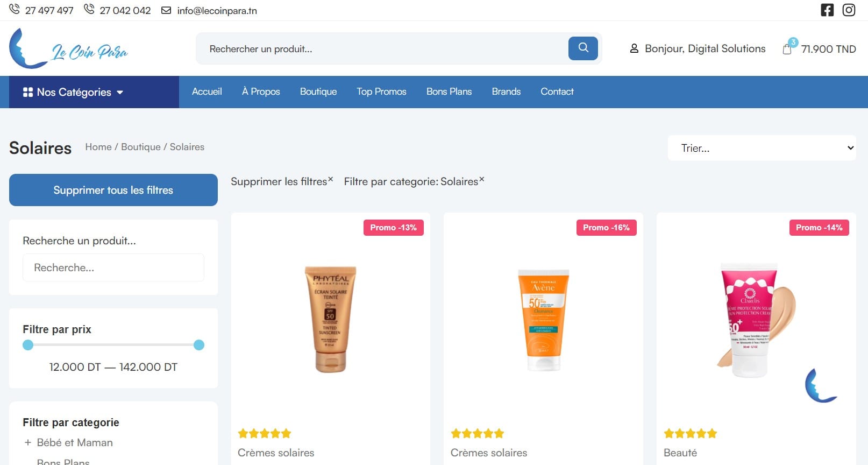Open the Trier... sort dropdown

click(762, 148)
